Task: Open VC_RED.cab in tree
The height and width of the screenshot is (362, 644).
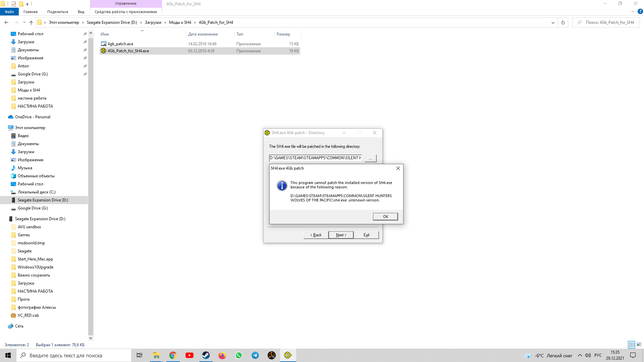Action: 28,315
